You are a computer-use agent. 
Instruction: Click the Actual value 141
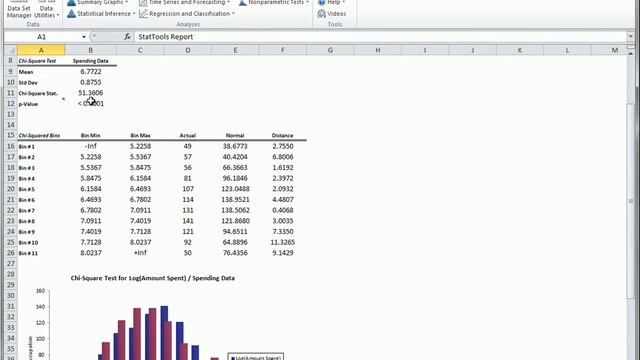(188, 221)
